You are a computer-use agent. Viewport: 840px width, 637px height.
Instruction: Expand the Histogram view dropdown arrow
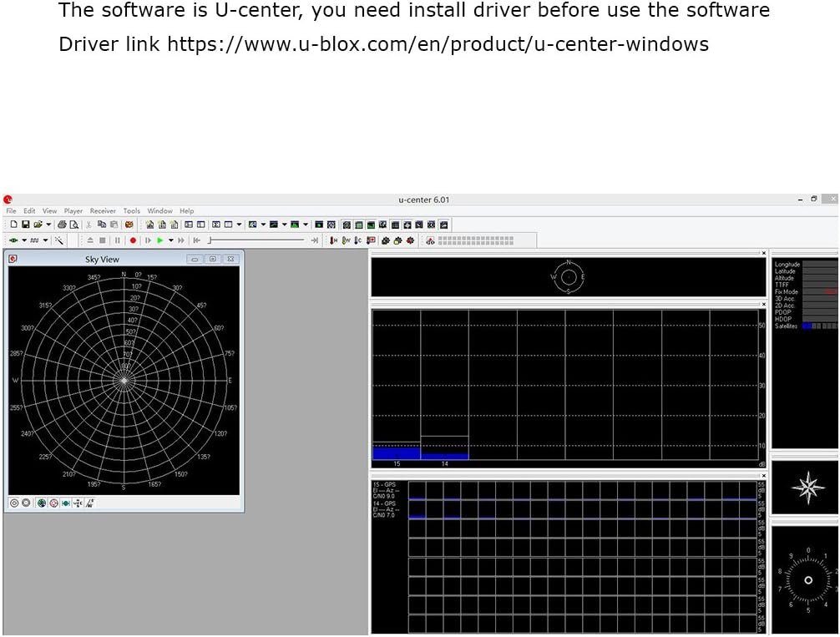[306, 225]
